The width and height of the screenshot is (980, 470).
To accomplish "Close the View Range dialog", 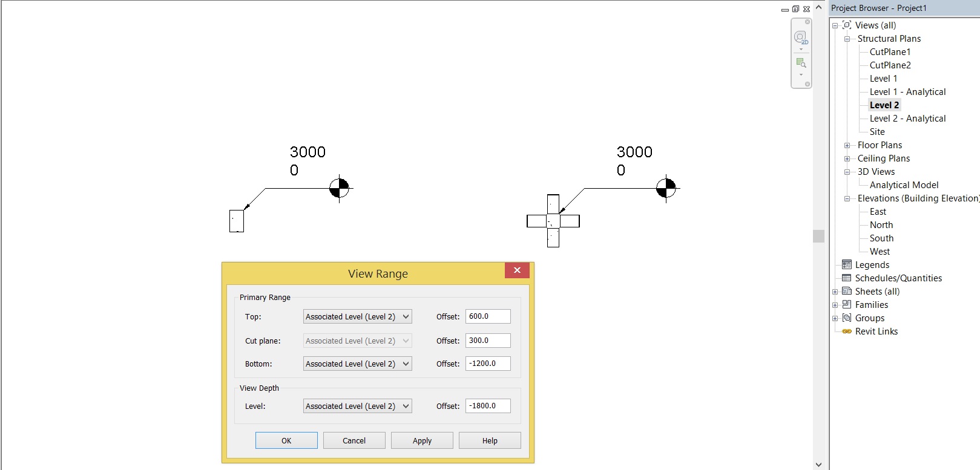I will coord(517,270).
